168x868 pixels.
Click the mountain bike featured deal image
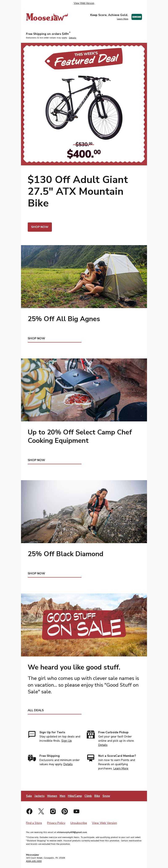pos(84,104)
